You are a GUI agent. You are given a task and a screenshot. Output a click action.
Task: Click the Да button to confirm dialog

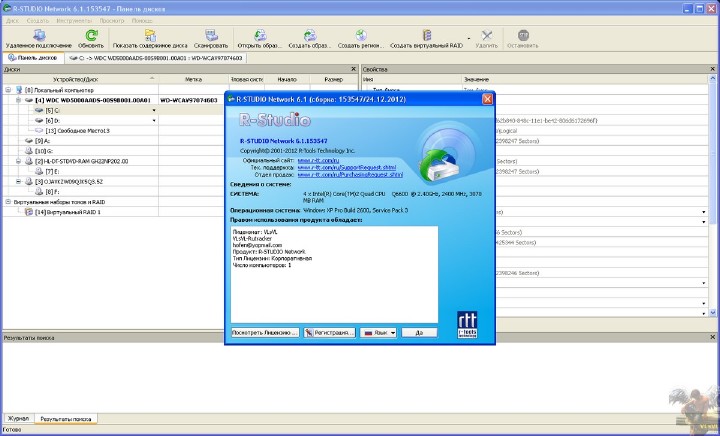click(419, 332)
